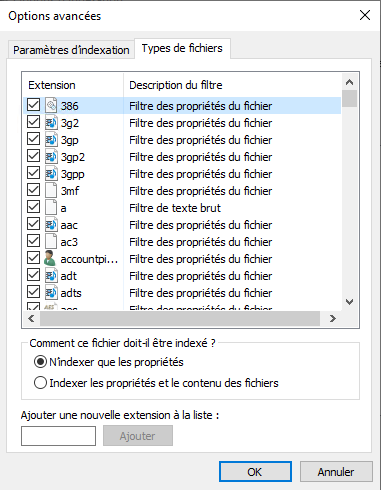
Task: Confirm with the OK button
Action: pyautogui.click(x=255, y=472)
